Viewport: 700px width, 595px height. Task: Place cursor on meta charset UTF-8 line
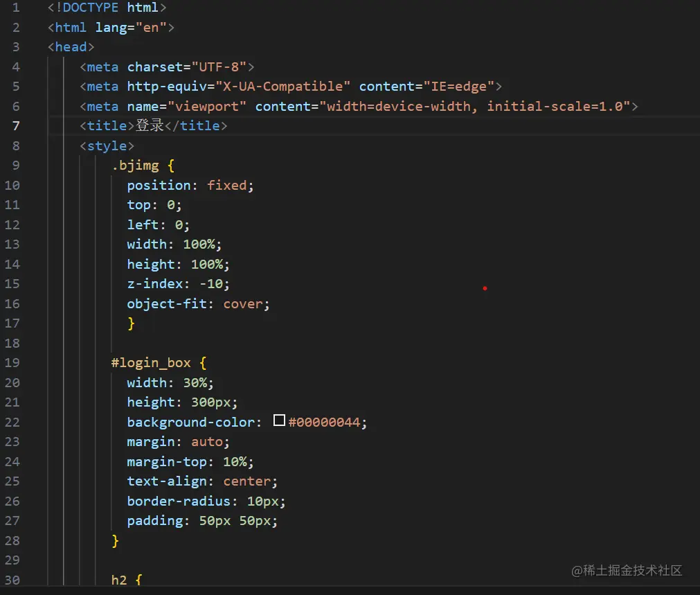167,67
